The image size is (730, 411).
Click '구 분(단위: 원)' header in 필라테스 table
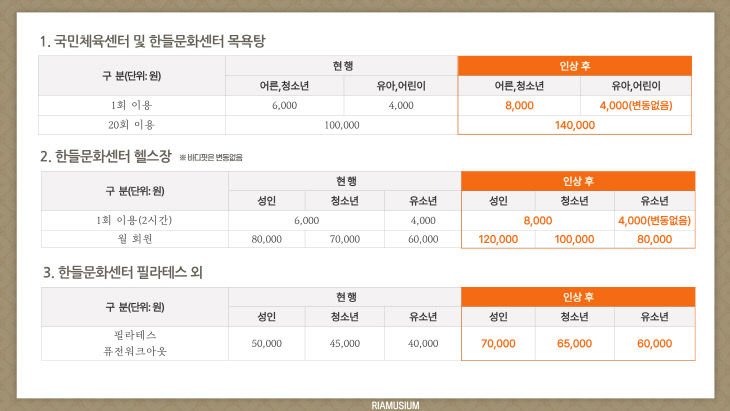pos(134,307)
